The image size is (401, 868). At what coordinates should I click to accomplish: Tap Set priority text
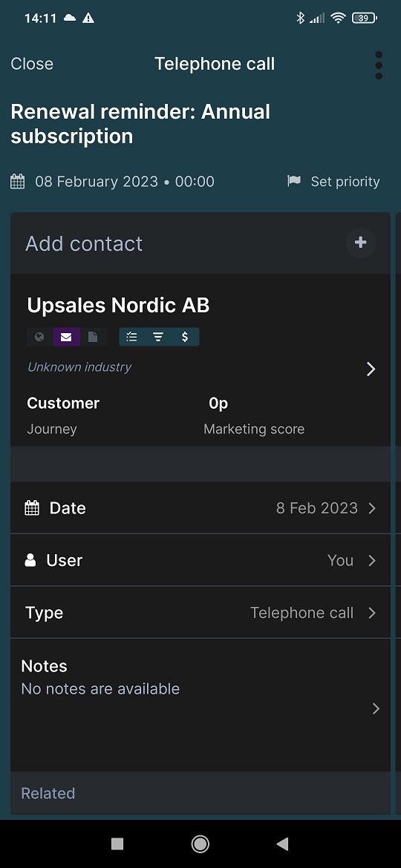click(x=345, y=182)
